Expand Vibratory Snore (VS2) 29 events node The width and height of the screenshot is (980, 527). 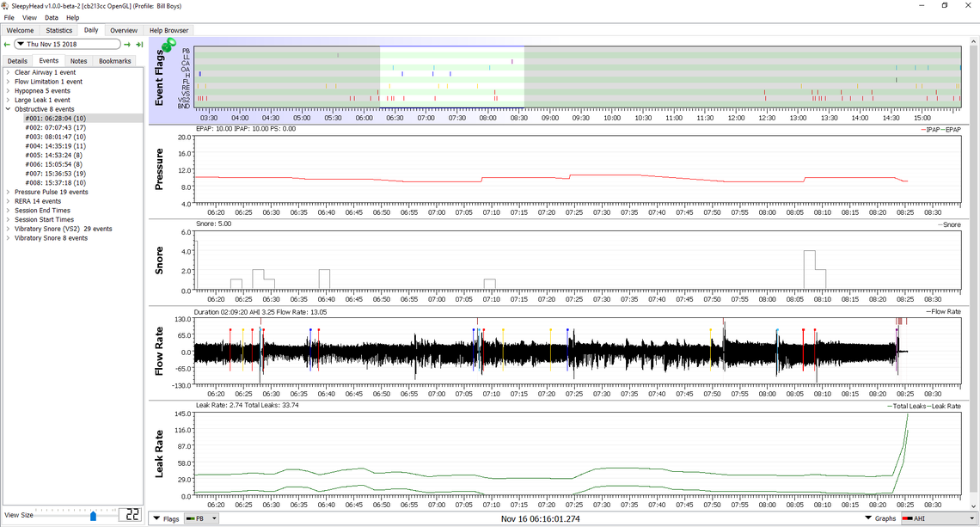coord(8,229)
